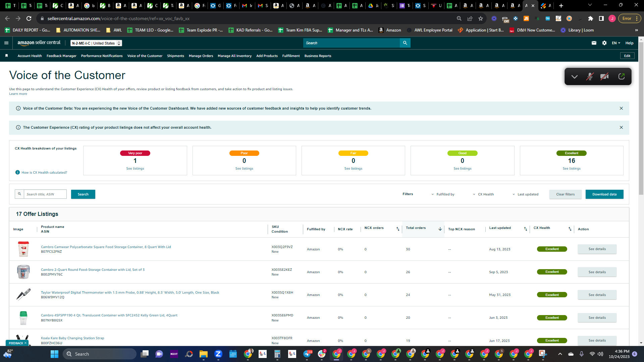Expand the Last updated filter

point(526,194)
